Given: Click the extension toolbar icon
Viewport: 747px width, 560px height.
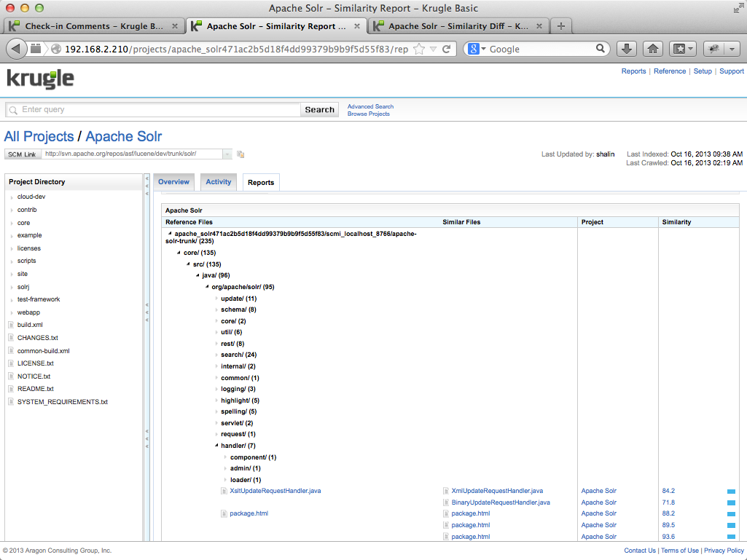Looking at the screenshot, I should [713, 49].
